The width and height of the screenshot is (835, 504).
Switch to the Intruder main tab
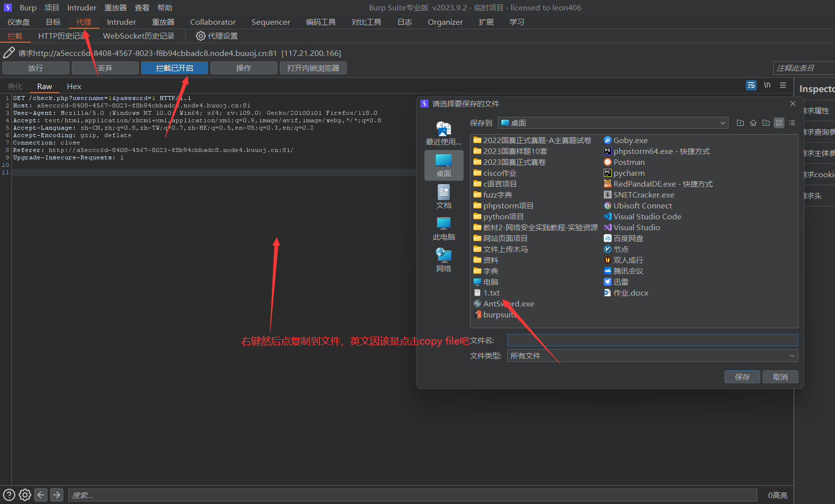(121, 22)
